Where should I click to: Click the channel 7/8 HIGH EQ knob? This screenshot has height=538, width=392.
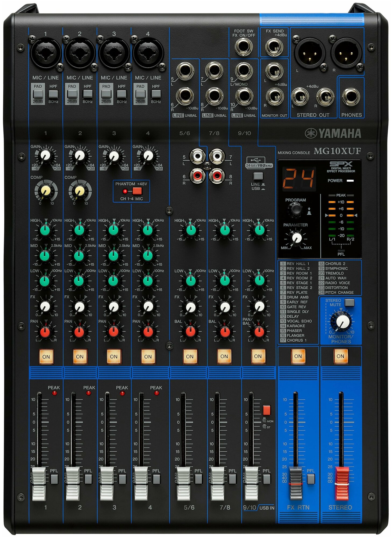pos(225,230)
